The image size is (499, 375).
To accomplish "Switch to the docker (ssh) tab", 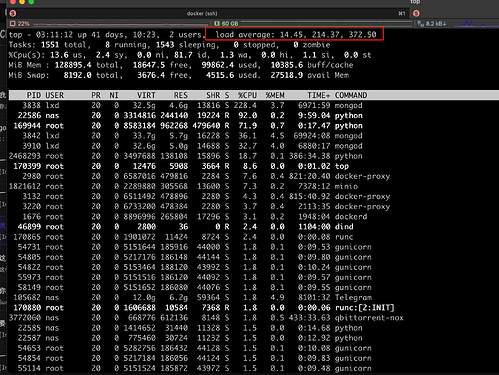I will [202, 13].
